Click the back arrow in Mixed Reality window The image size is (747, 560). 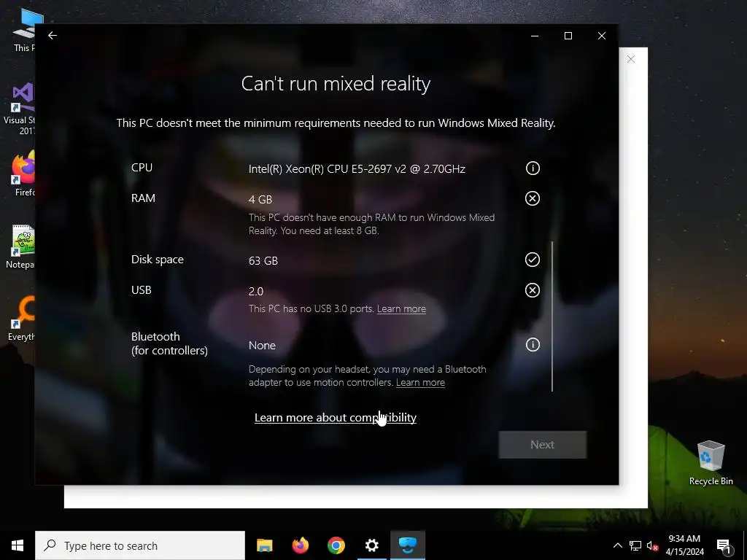tap(53, 35)
